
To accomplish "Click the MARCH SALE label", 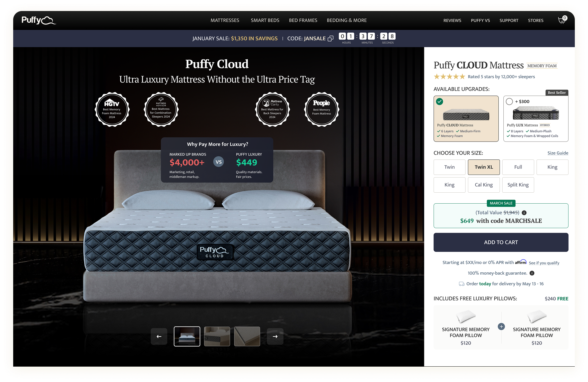I will (501, 203).
